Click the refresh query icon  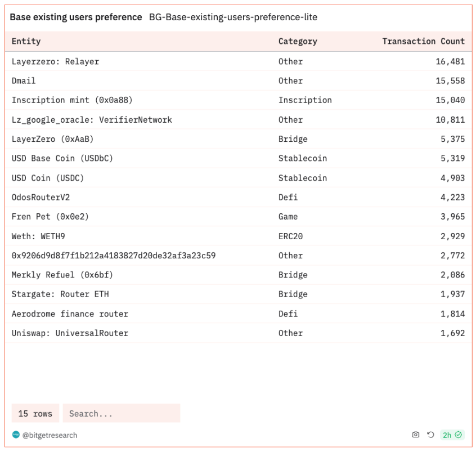[430, 435]
